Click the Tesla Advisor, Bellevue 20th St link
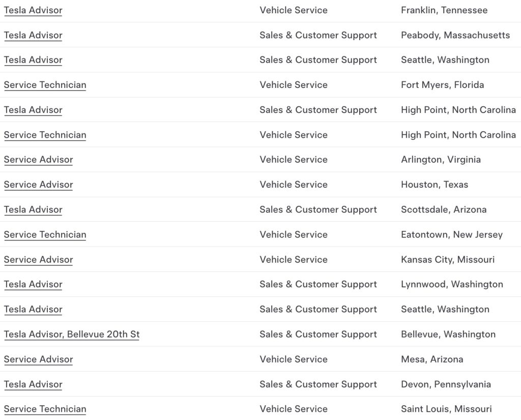The width and height of the screenshot is (521, 420). (x=71, y=334)
